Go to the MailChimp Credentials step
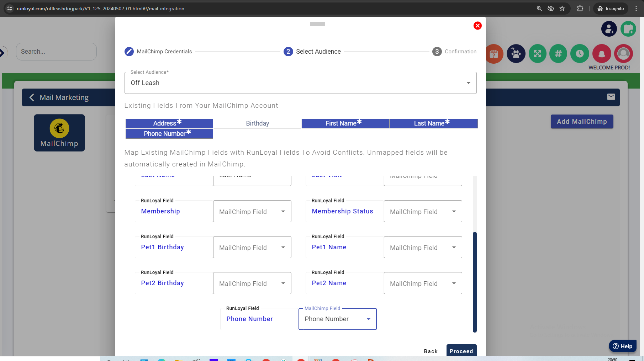 158,52
